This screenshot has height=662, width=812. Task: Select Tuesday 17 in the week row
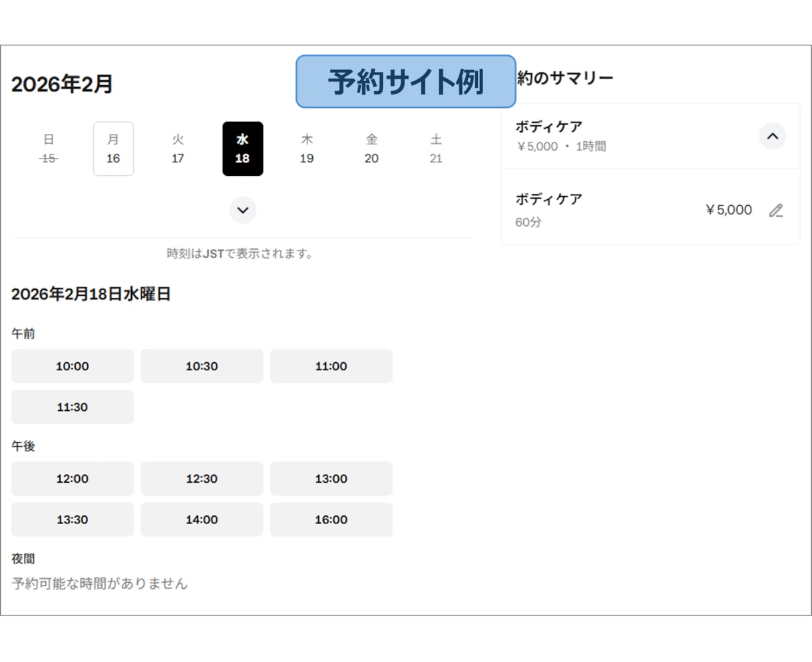tap(178, 149)
